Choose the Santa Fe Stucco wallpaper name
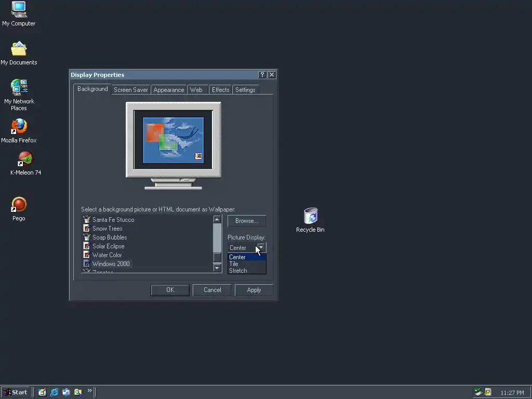Image resolution: width=532 pixels, height=399 pixels. pyautogui.click(x=113, y=220)
